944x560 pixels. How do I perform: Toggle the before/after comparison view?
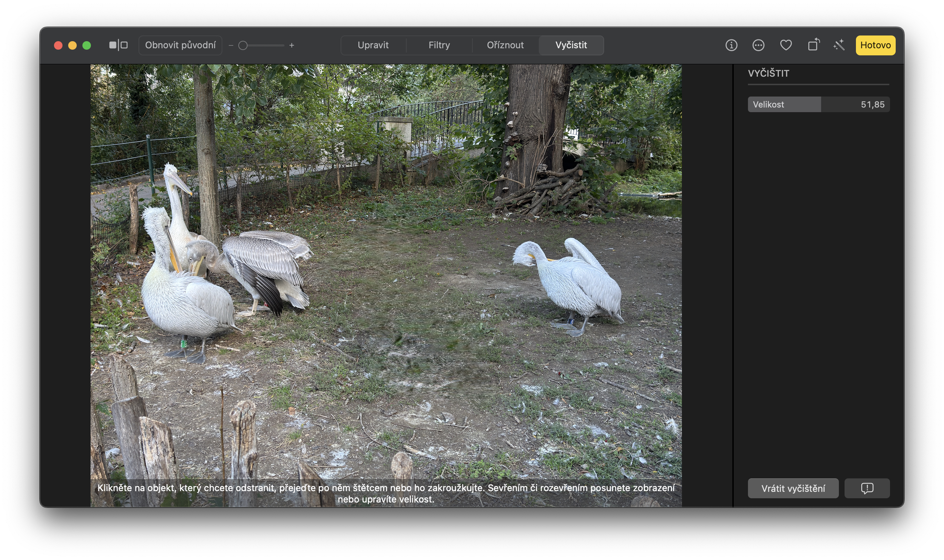pos(118,45)
